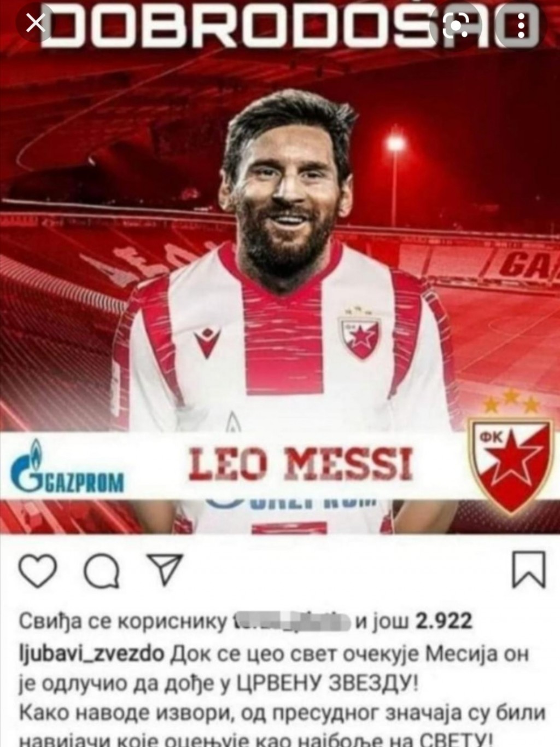Image resolution: width=560 pixels, height=747 pixels.
Task: Click the three gold stars above crest
Action: tap(512, 402)
